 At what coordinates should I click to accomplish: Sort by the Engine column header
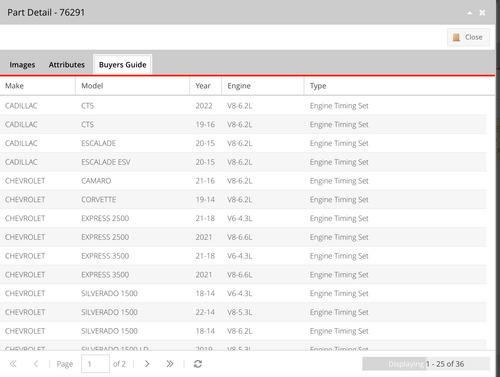coord(263,86)
